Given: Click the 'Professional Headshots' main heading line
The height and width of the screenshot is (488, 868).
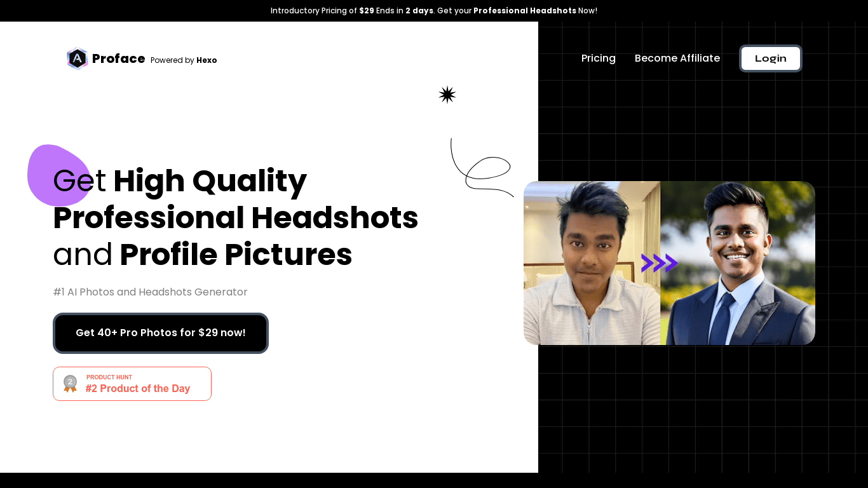Looking at the screenshot, I should 235,218.
